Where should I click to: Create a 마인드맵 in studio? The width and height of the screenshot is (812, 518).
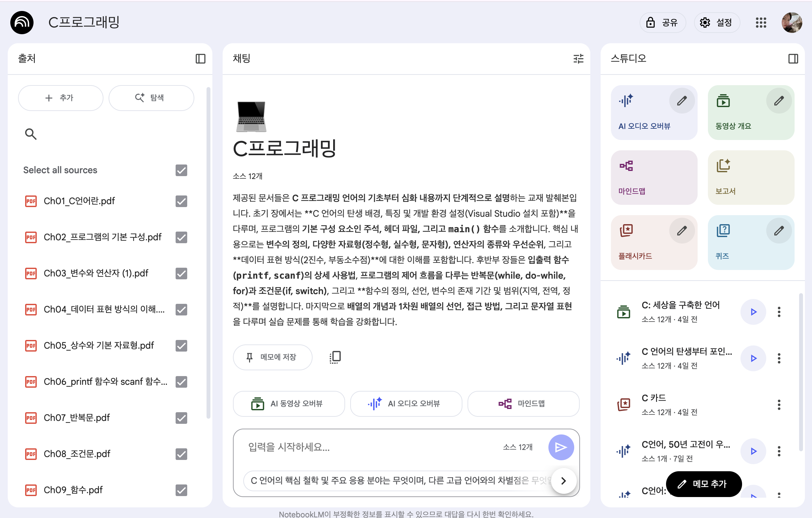pos(653,177)
